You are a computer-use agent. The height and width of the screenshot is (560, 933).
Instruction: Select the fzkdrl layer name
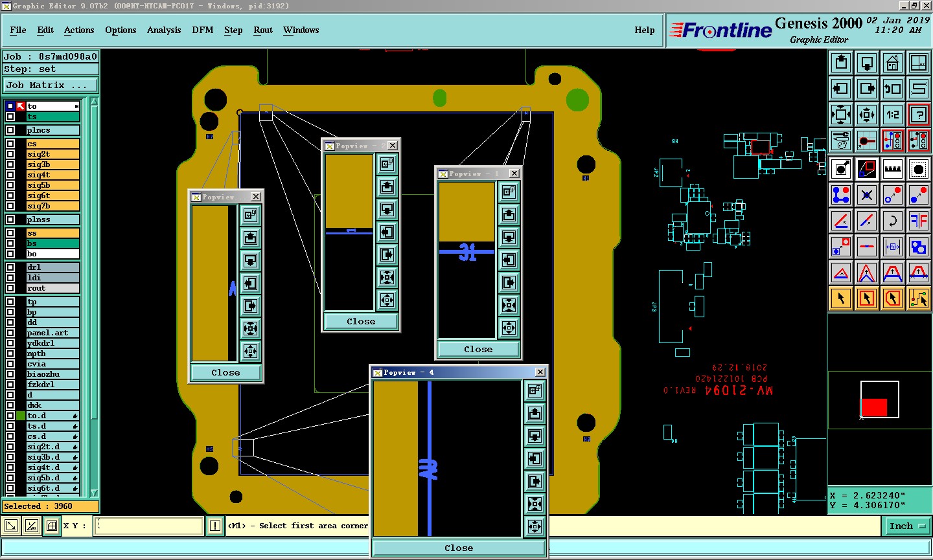coord(53,385)
